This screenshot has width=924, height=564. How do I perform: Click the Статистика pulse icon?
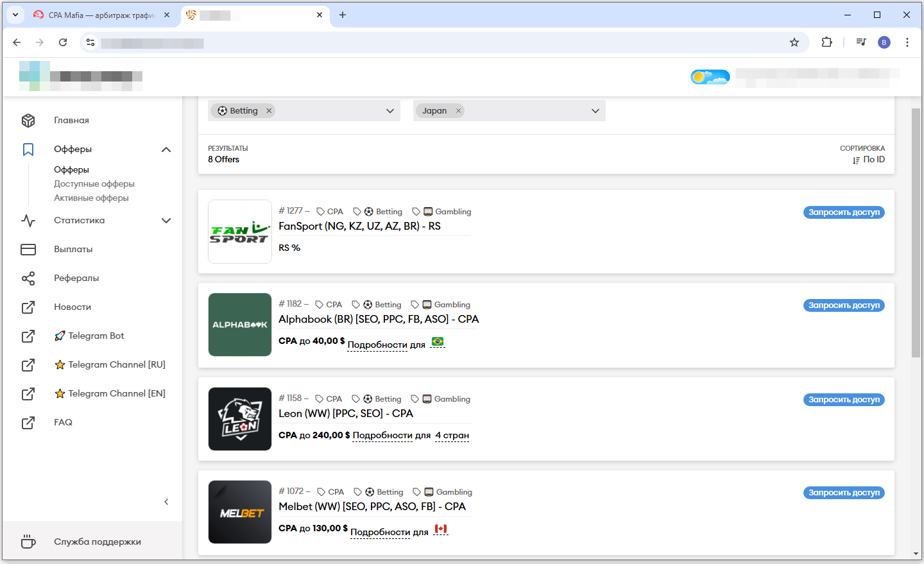pos(28,221)
